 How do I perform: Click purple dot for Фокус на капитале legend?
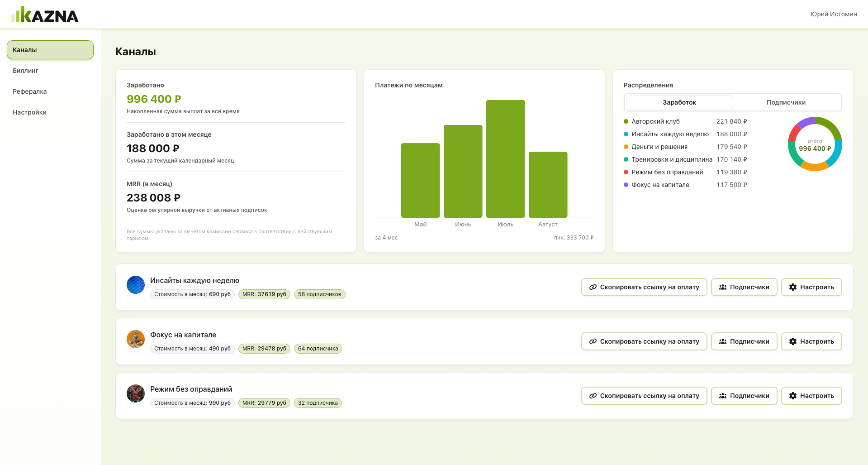pyautogui.click(x=626, y=185)
